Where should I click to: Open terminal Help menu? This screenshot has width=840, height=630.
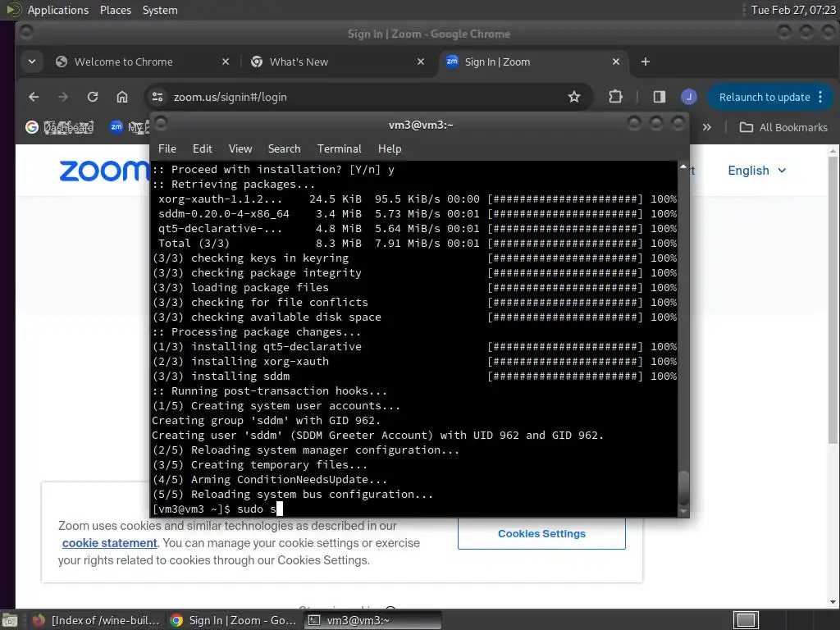390,148
